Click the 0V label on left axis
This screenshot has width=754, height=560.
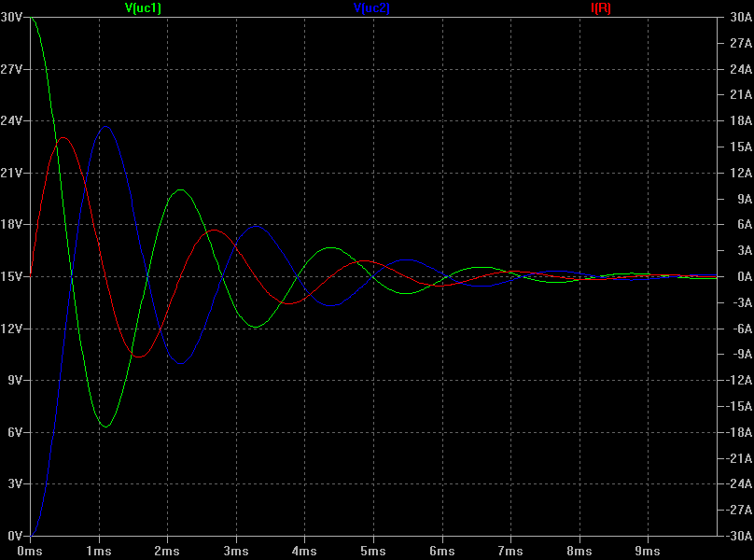coord(16,536)
